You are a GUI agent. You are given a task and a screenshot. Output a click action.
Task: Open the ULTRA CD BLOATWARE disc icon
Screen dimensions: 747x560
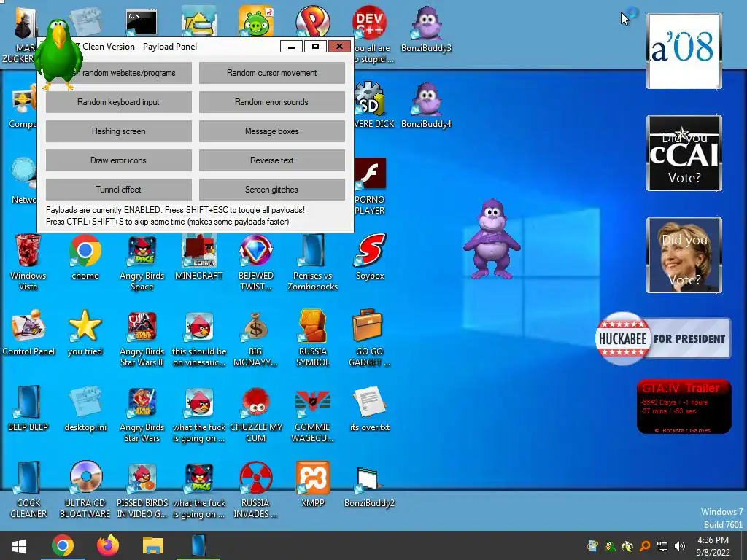pos(85,489)
